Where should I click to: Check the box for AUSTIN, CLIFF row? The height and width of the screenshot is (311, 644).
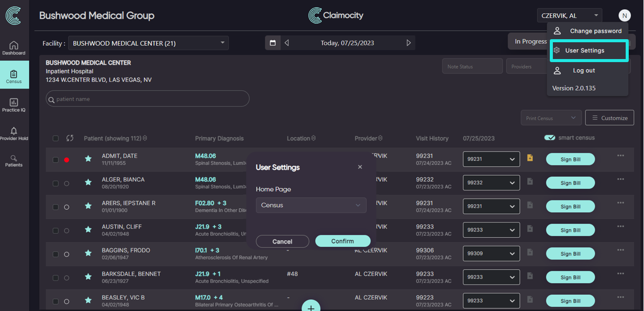point(55,231)
